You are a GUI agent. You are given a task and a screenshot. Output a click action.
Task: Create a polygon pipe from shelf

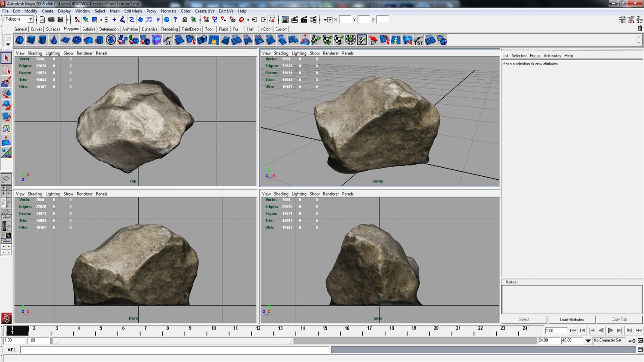tap(100, 40)
